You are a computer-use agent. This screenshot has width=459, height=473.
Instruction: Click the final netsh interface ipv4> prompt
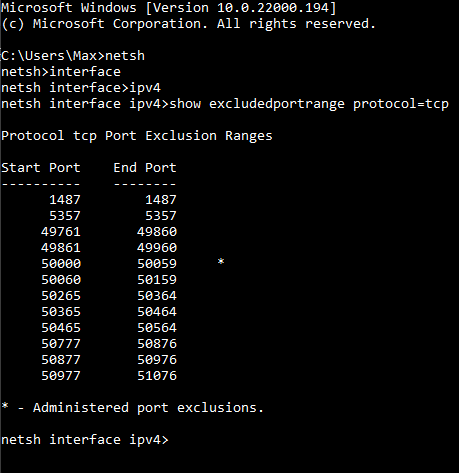pos(85,440)
